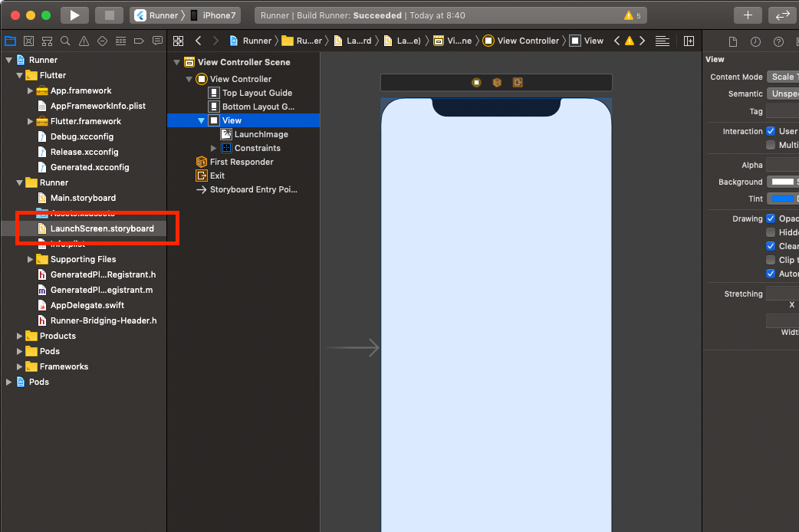This screenshot has width=799, height=532.
Task: Expand Flutter.framework in the navigator
Action: (x=30, y=121)
